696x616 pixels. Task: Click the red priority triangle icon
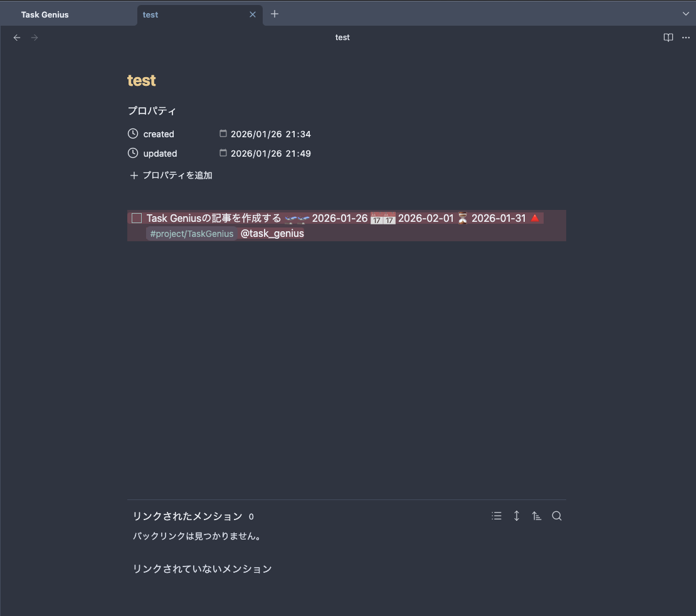coord(535,218)
